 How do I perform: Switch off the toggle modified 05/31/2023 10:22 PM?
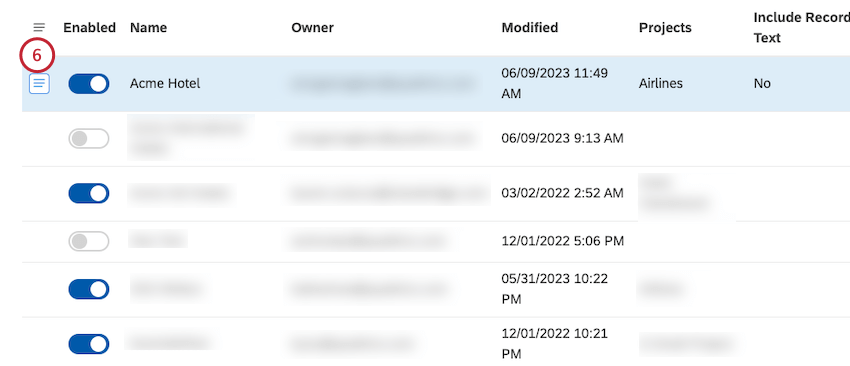pos(88,290)
